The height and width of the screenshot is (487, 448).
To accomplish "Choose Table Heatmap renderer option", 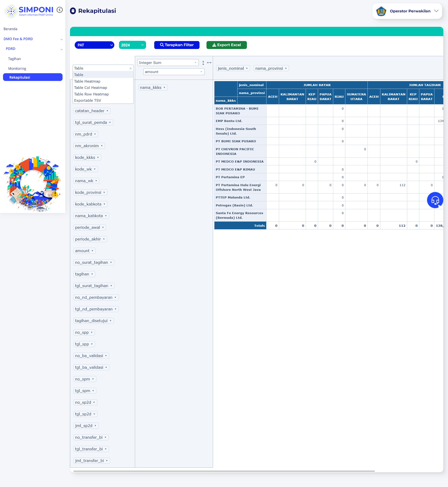I will [x=103, y=81].
